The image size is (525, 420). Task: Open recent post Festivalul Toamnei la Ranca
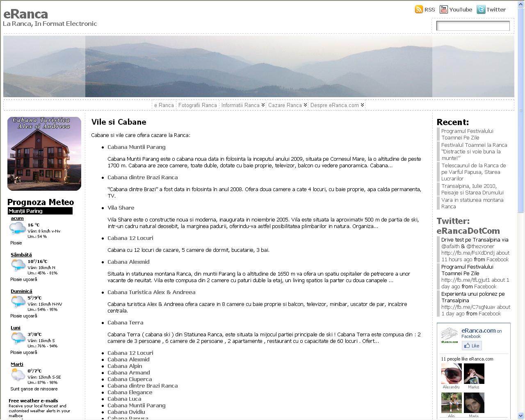[474, 151]
